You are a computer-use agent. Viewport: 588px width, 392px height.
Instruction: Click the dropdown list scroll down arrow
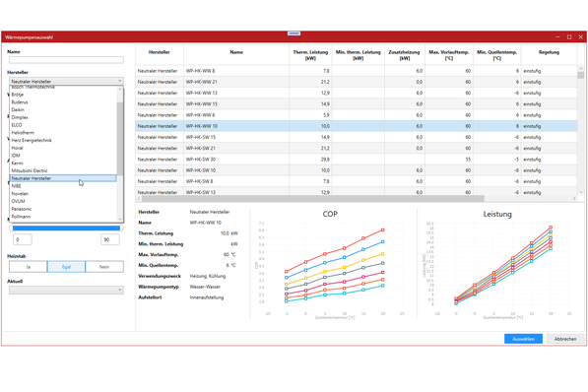click(120, 220)
